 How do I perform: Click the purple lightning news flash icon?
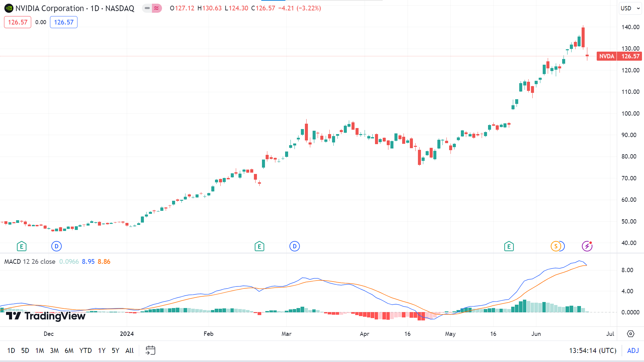[587, 246]
